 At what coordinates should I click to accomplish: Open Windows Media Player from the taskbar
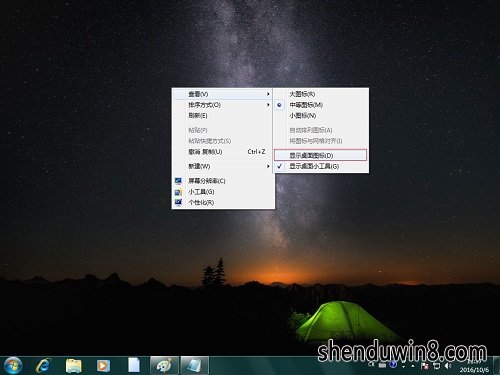[103, 366]
